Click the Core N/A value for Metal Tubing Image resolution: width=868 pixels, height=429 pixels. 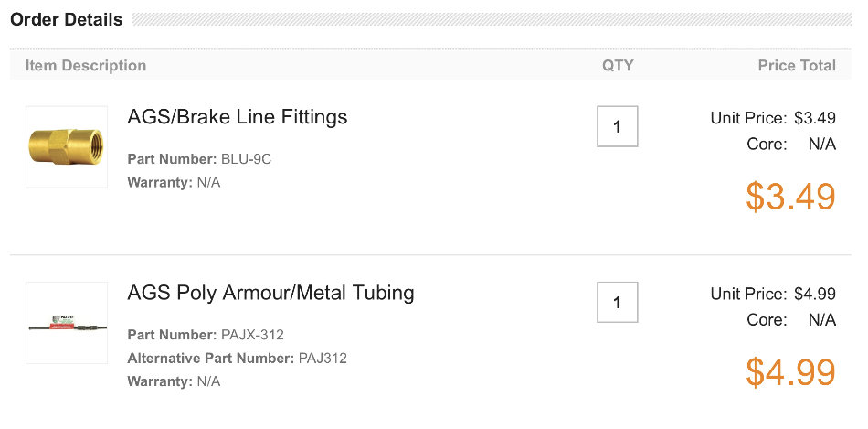822,320
